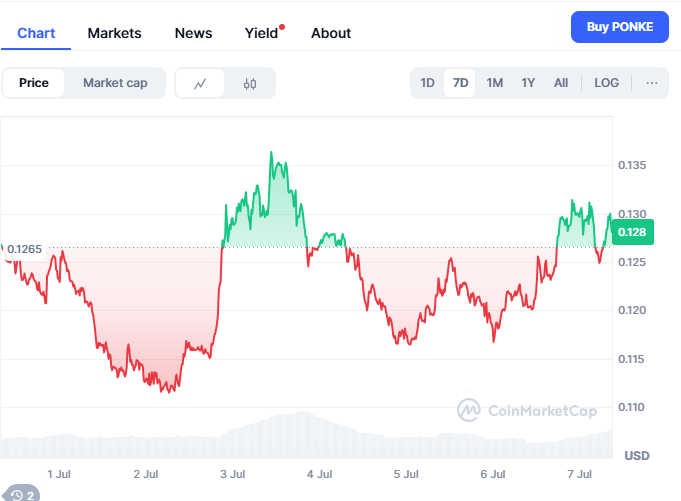Click the green 0.128 current price label
Image resolution: width=681 pixels, height=501 pixels.
[x=632, y=232]
